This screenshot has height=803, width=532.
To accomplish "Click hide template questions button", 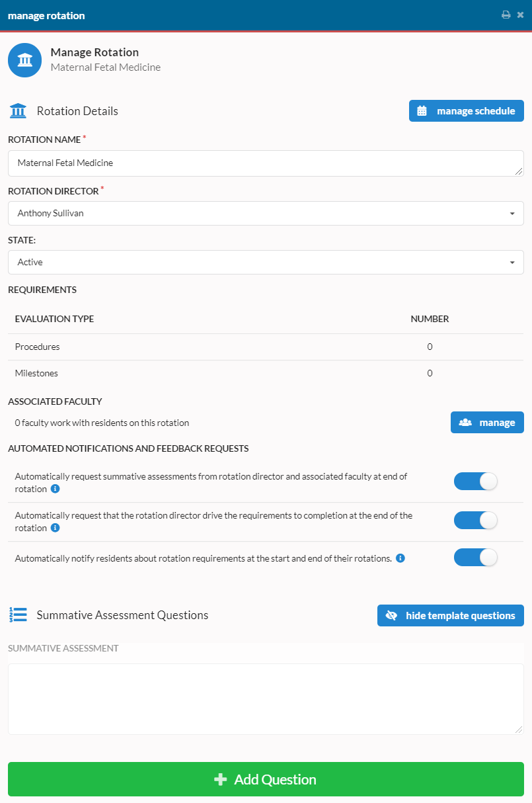I will coord(451,615).
